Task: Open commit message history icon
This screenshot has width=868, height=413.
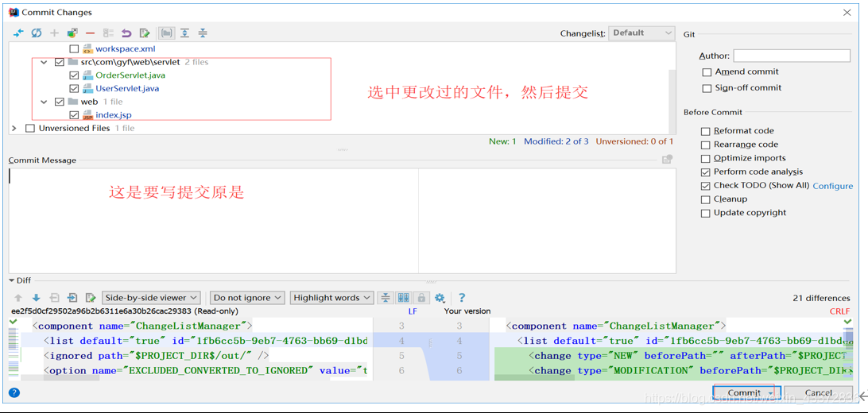Action: pos(667,159)
